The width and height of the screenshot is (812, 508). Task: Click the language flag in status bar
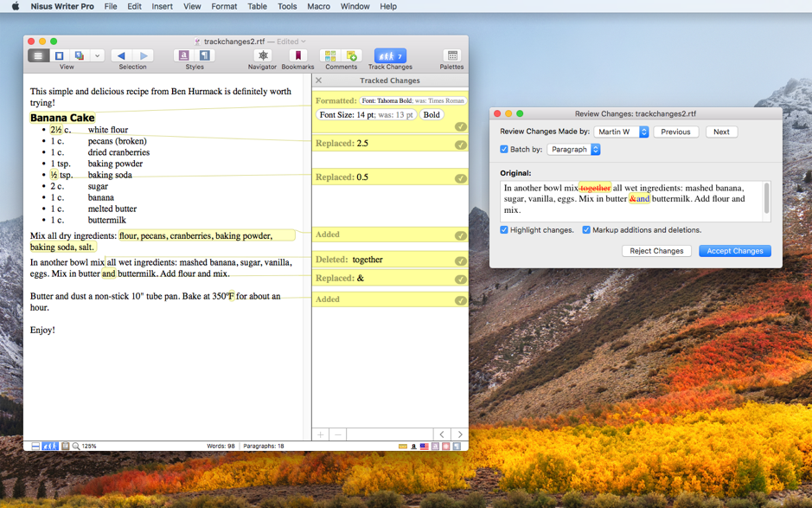pyautogui.click(x=424, y=446)
